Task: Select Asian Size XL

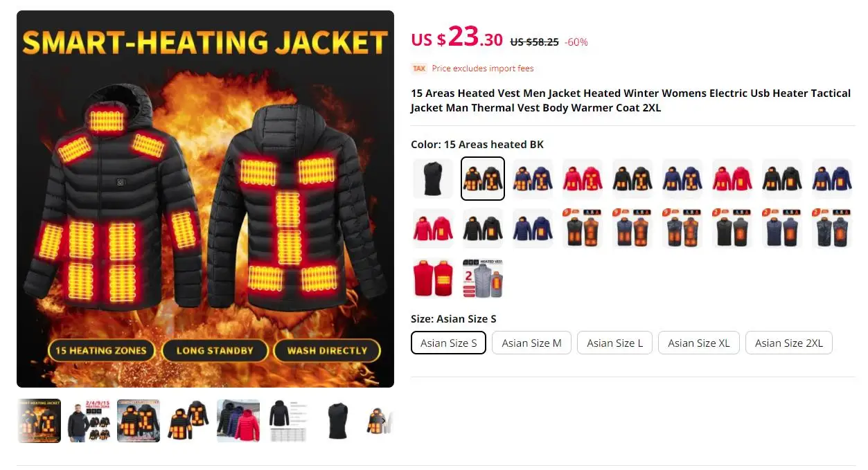Action: 698,343
